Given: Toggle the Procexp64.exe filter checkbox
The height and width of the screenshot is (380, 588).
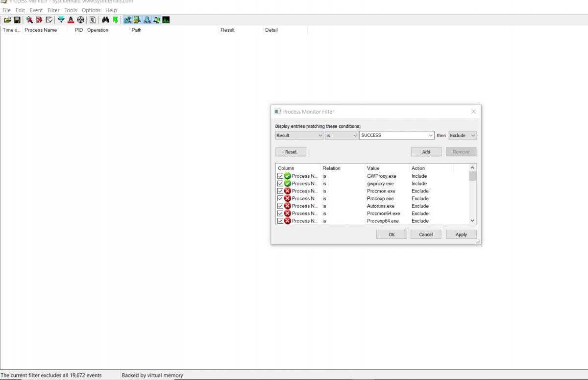Looking at the screenshot, I should pyautogui.click(x=280, y=221).
